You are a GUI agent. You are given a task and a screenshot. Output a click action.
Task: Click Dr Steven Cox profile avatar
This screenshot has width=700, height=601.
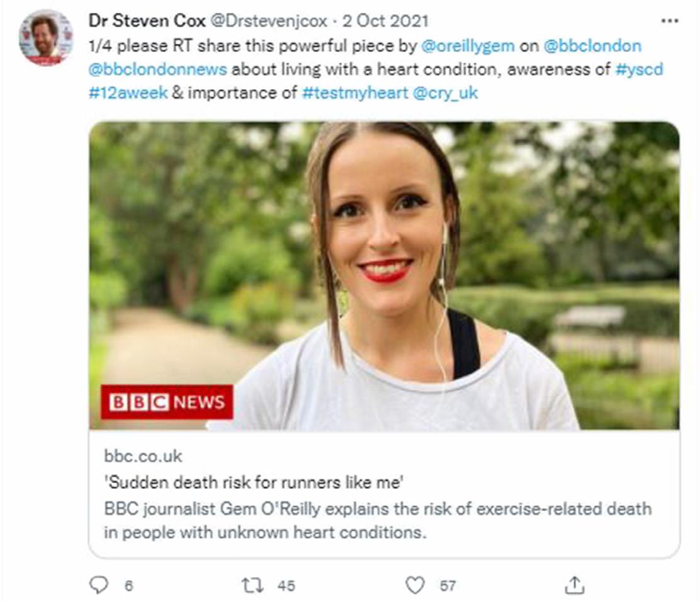pos(45,38)
